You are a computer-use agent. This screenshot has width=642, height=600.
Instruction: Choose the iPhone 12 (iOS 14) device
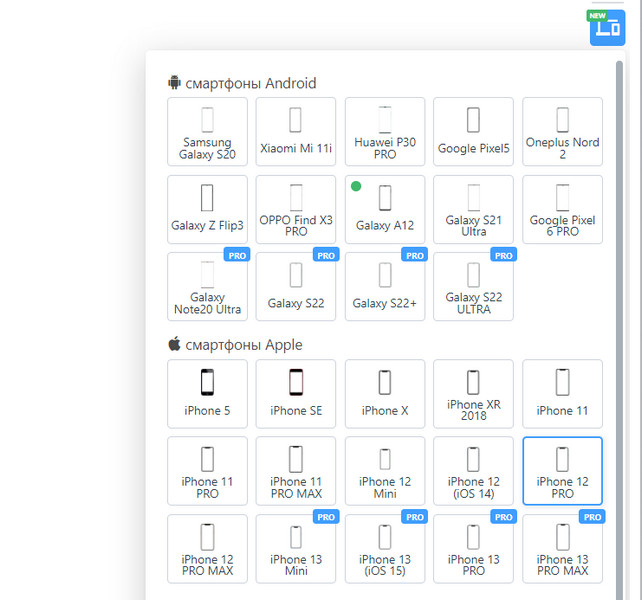[473, 471]
